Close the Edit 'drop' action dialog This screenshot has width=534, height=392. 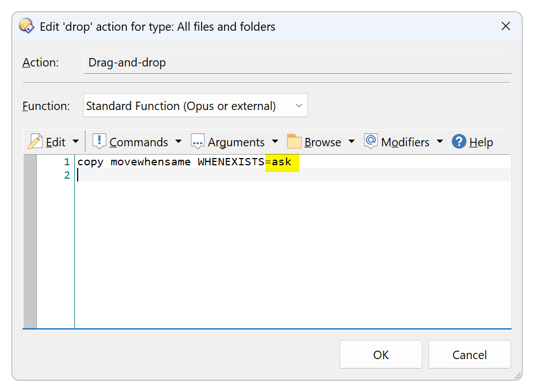pos(506,26)
